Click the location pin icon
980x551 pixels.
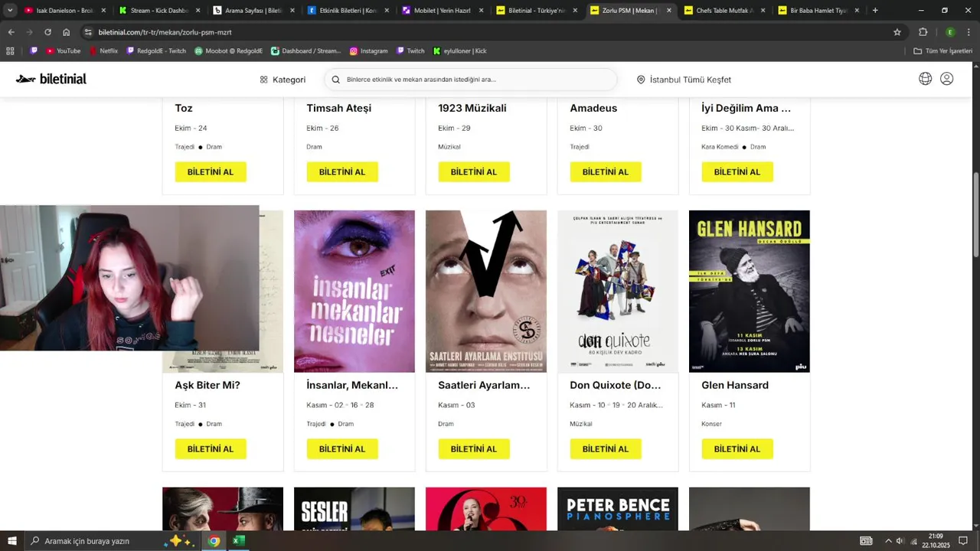coord(641,80)
